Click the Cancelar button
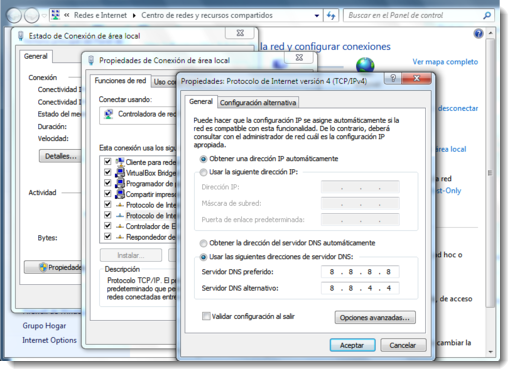The width and height of the screenshot is (510, 369). [403, 345]
